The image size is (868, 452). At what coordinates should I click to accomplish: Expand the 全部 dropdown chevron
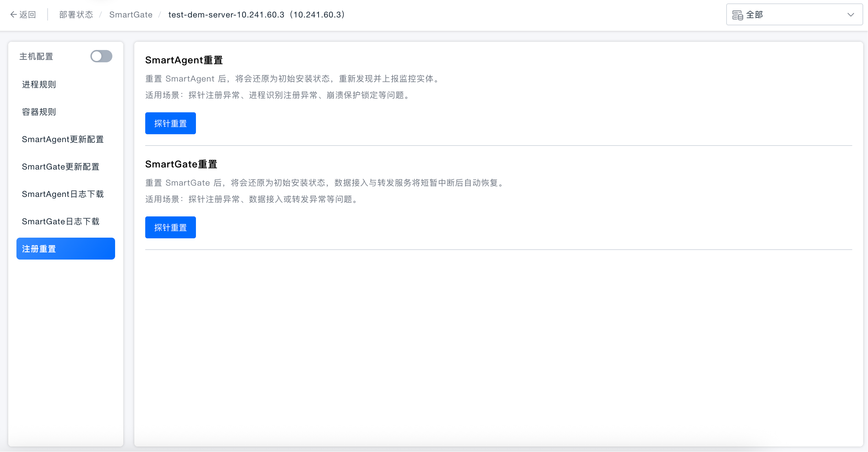click(x=851, y=15)
